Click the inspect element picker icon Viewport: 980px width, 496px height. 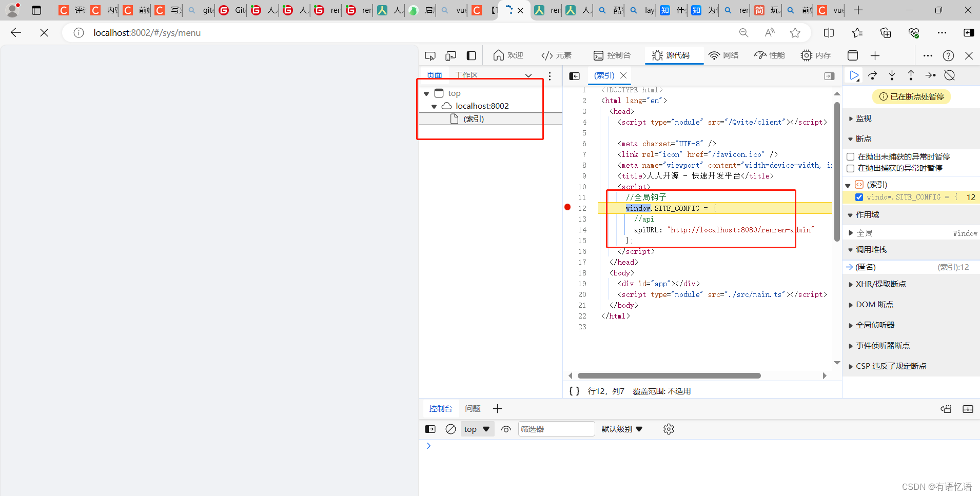[430, 55]
